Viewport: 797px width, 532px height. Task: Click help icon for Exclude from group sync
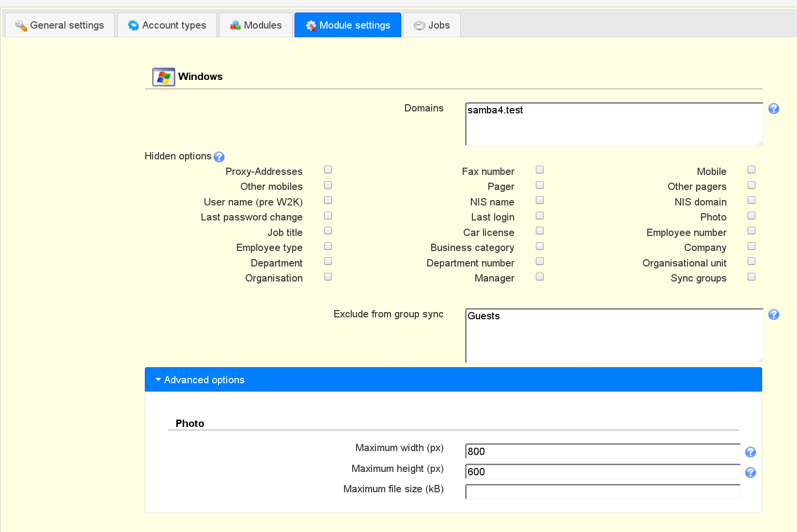pyautogui.click(x=774, y=314)
